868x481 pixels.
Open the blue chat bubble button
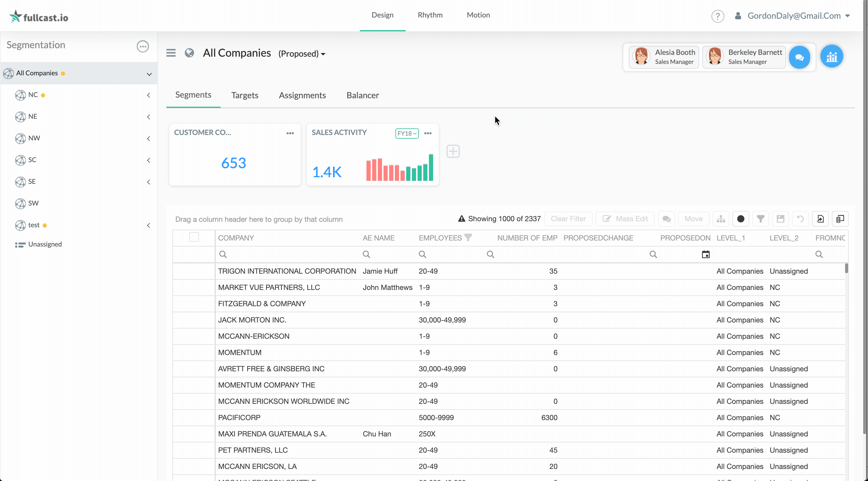(799, 57)
